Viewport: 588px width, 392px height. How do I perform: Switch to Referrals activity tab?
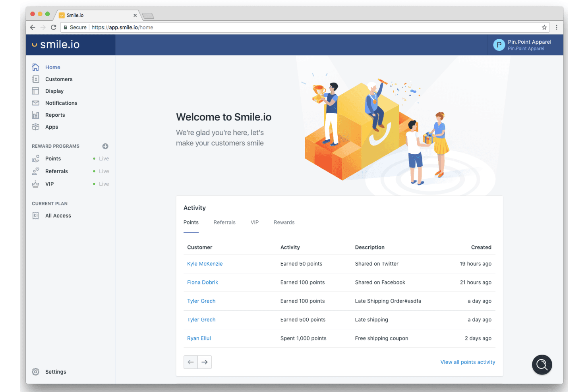pyautogui.click(x=224, y=222)
